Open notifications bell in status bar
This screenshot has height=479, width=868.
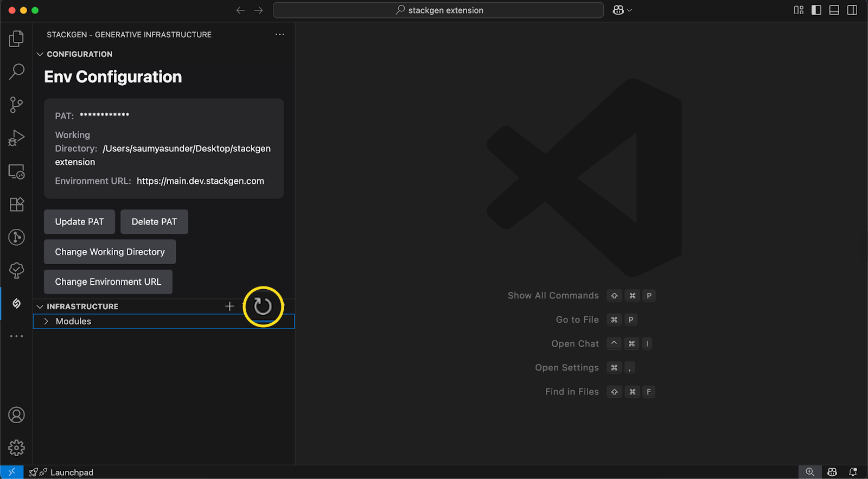(x=853, y=472)
